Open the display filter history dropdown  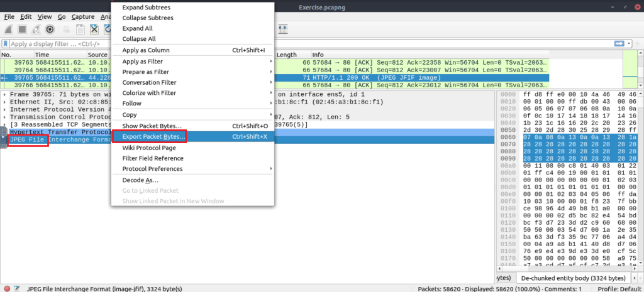tap(629, 44)
